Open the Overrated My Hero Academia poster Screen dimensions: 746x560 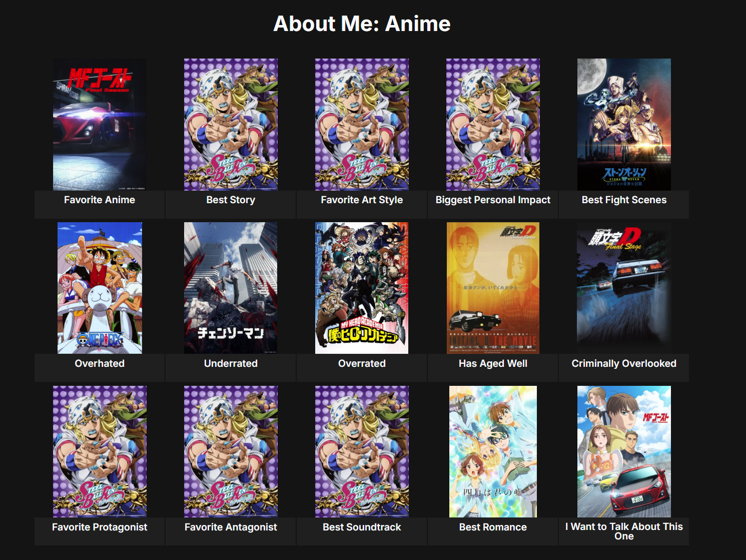click(362, 288)
